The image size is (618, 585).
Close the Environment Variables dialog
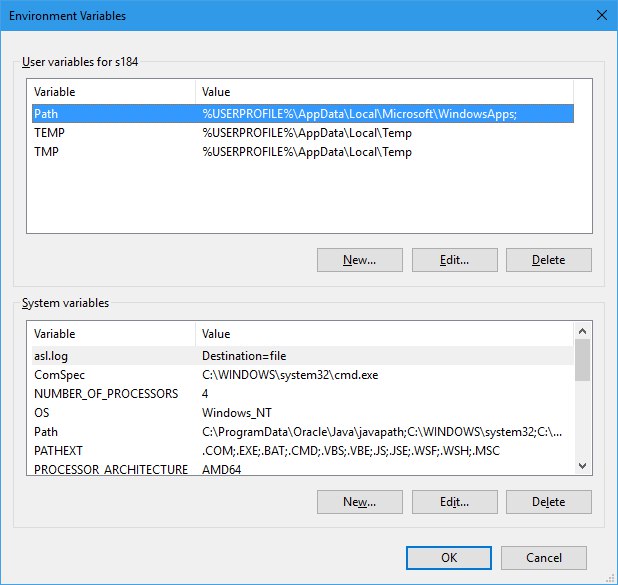click(601, 16)
